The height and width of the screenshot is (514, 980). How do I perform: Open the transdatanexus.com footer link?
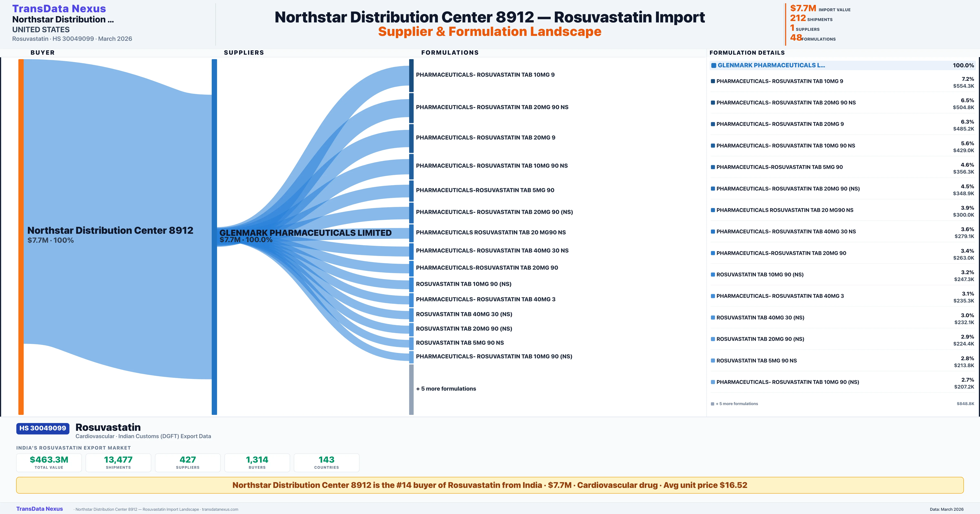[220, 510]
